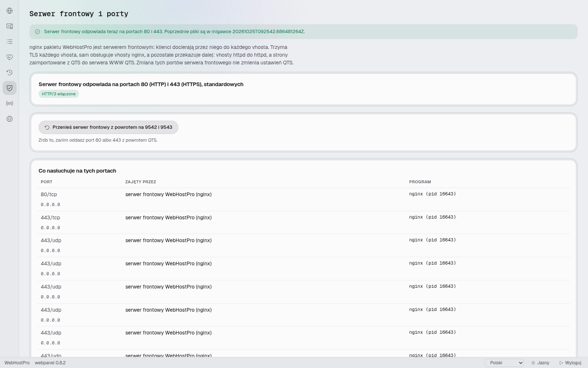The height and width of the screenshot is (368, 588).
Task: Click the logout arrow icon
Action: pos(561,363)
